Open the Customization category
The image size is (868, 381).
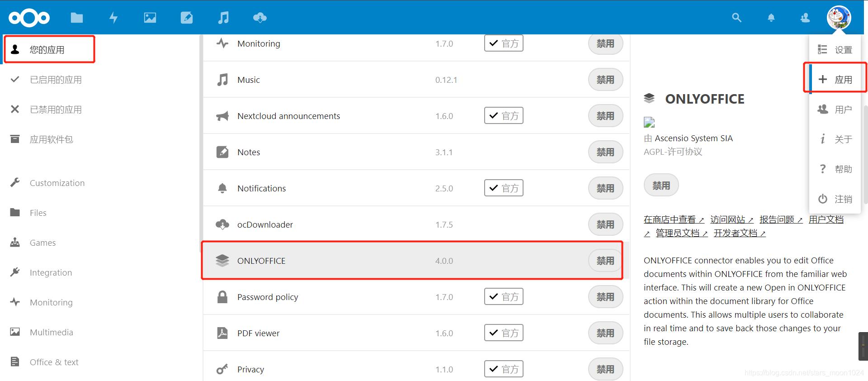[57, 183]
